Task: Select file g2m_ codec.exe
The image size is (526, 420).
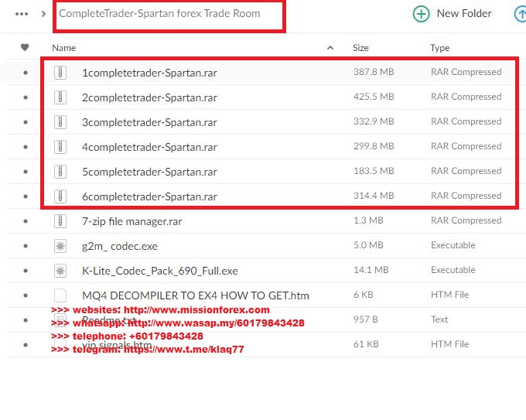Action: click(x=120, y=246)
